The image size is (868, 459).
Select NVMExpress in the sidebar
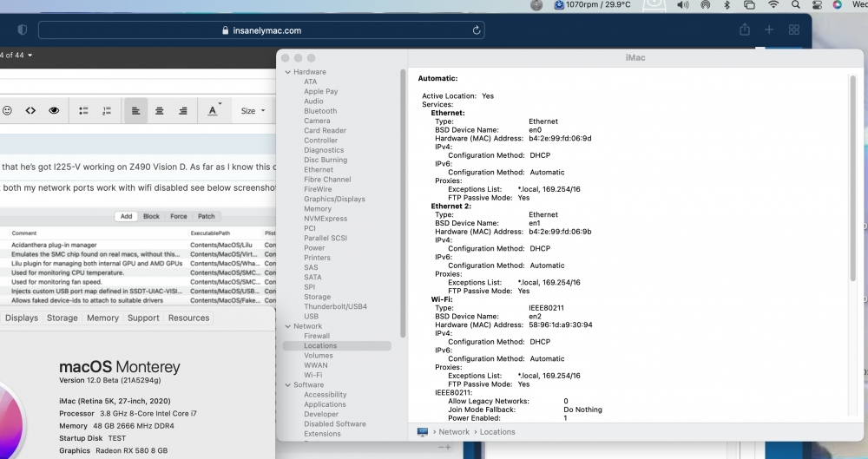(x=325, y=219)
